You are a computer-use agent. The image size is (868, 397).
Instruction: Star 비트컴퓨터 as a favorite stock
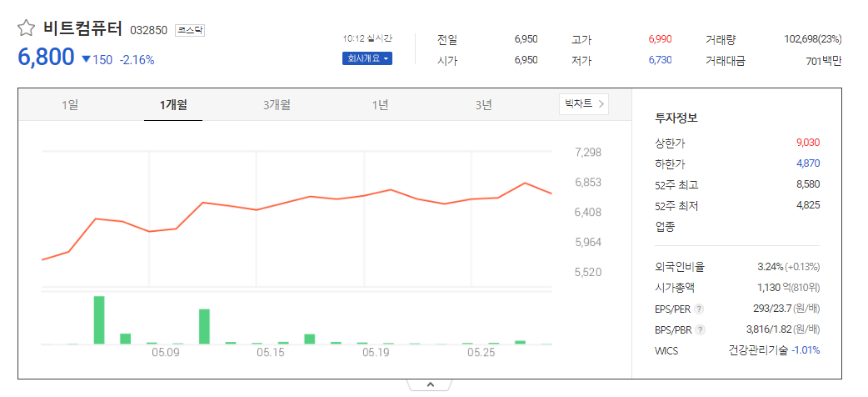26,28
